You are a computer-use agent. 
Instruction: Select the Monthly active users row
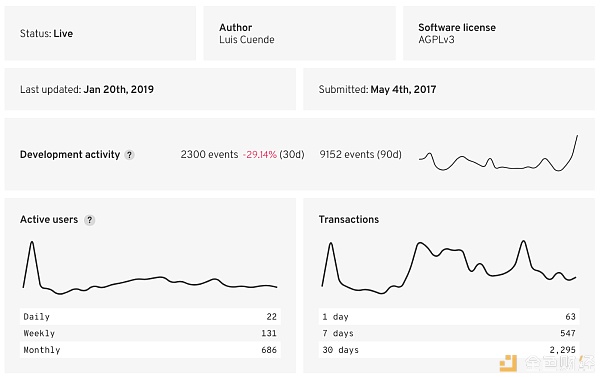(150, 350)
